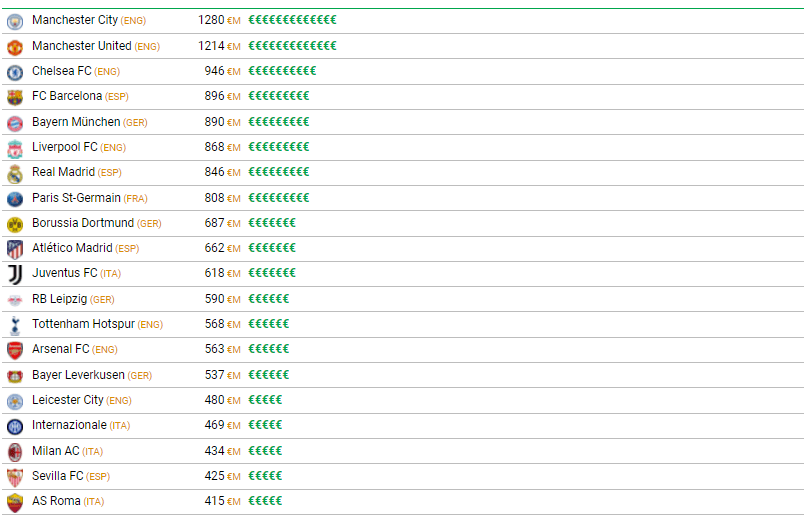804x516 pixels.
Task: Open the Chelsea FC team link
Action: coord(62,71)
